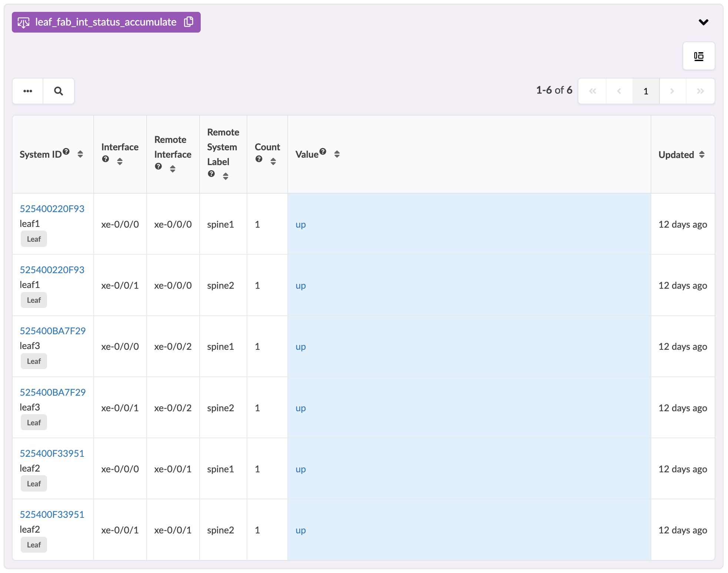Click the up value for leaf3 xe-0/0/0

coord(300,347)
